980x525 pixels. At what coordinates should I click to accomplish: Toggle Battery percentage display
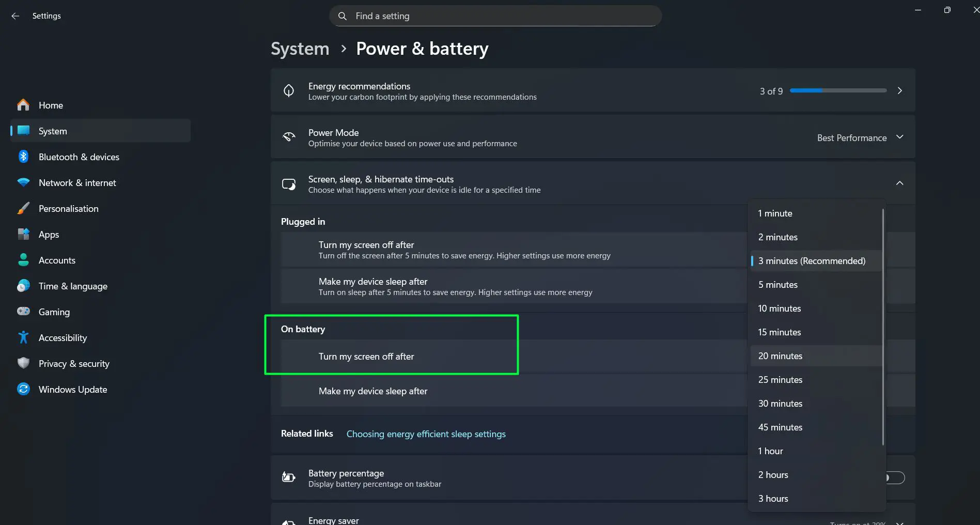pos(895,477)
